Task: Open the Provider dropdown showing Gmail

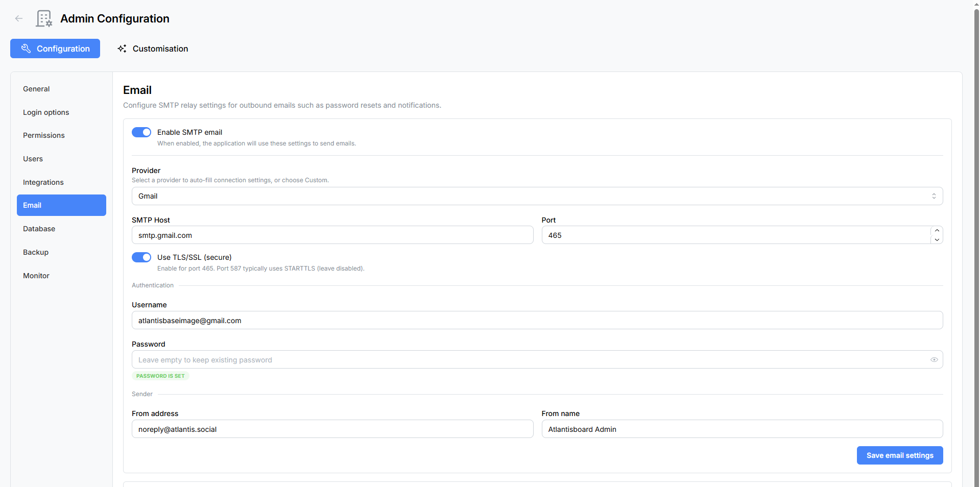Action: (x=537, y=196)
